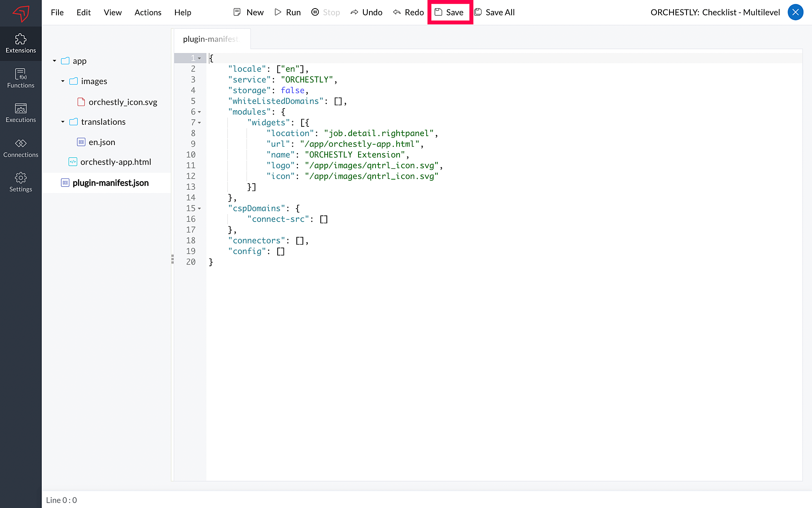This screenshot has width=812, height=508.
Task: Open the Settings sidebar panel
Action: click(x=21, y=182)
